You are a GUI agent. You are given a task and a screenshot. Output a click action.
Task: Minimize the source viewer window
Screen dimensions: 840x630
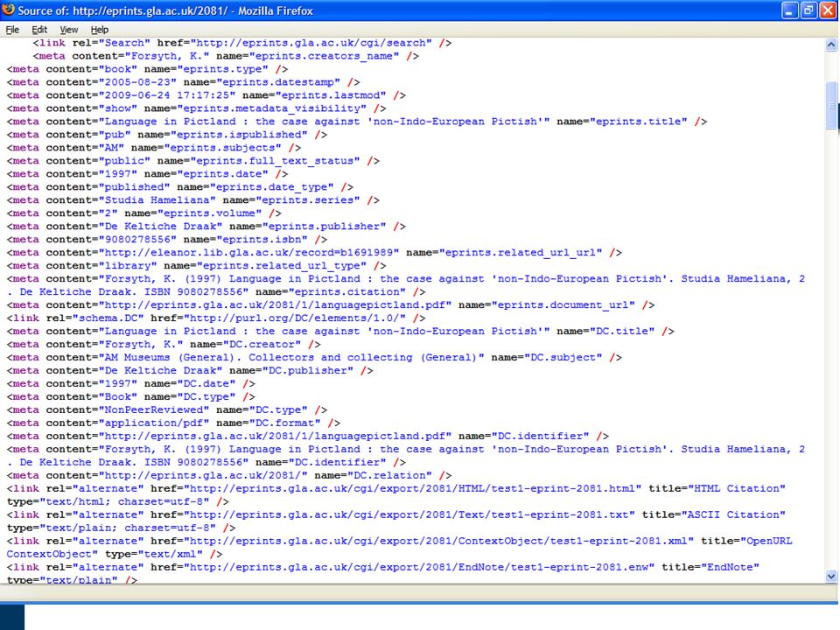(x=789, y=10)
